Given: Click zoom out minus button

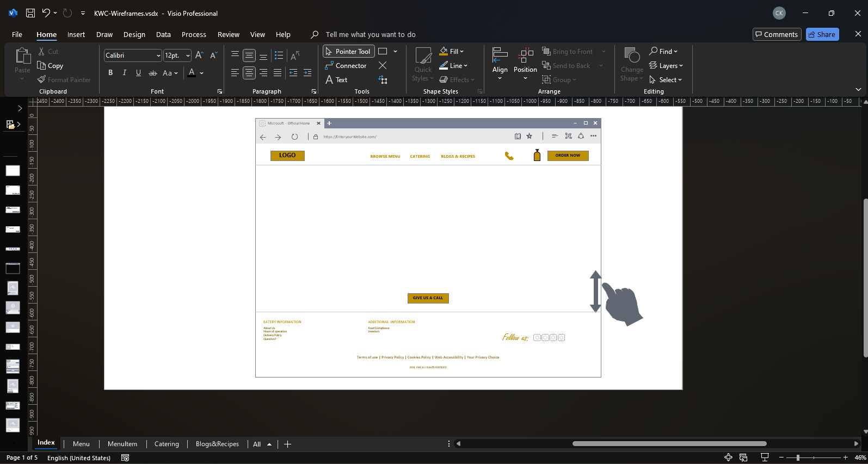Looking at the screenshot, I should (x=781, y=457).
